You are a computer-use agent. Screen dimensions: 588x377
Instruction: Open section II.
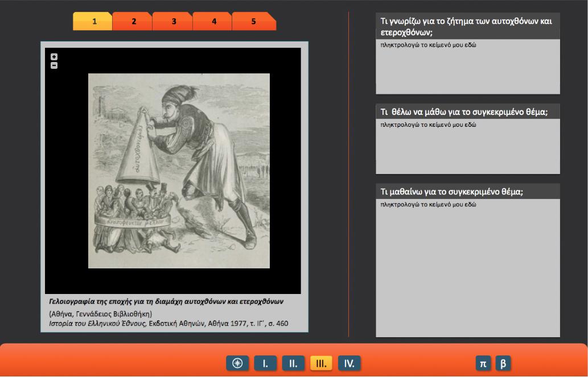pyautogui.click(x=293, y=363)
